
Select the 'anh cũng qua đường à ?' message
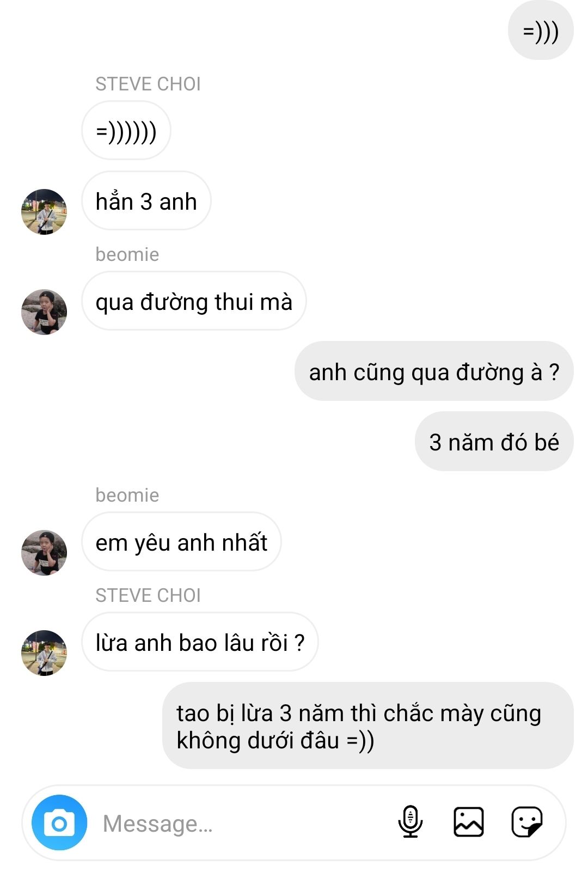pos(434,371)
